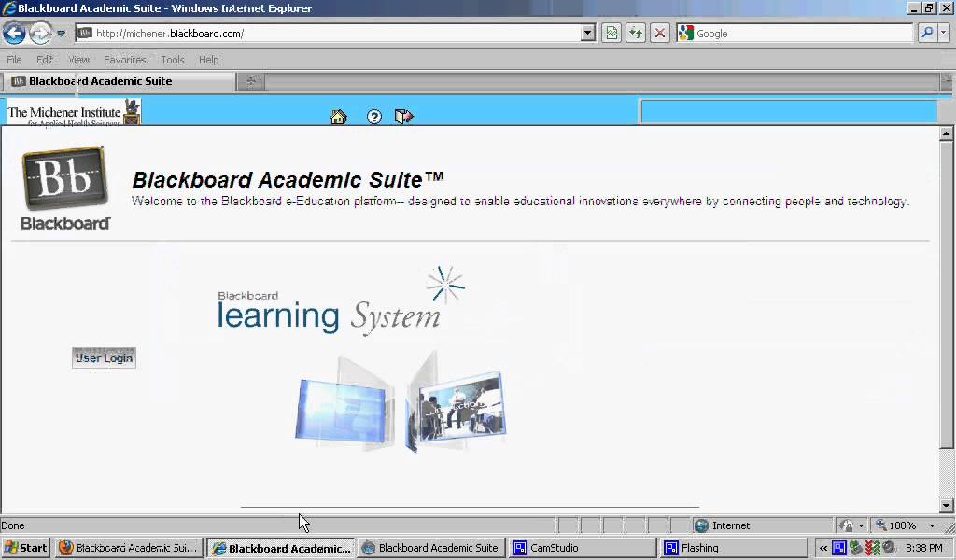Switch to Internet Explorer Blackboard Academic taskbar item
Screen dimensions: 956x560
click(x=280, y=548)
